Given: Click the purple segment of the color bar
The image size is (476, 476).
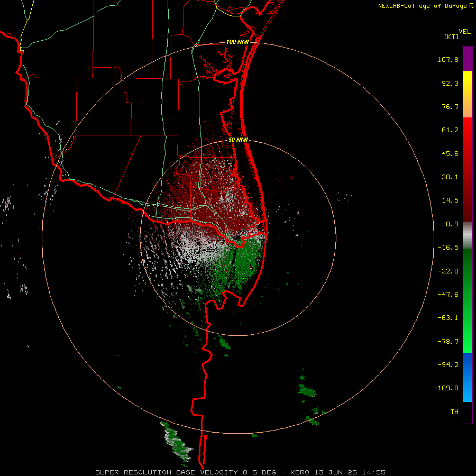Looking at the screenshot, I should point(467,59).
